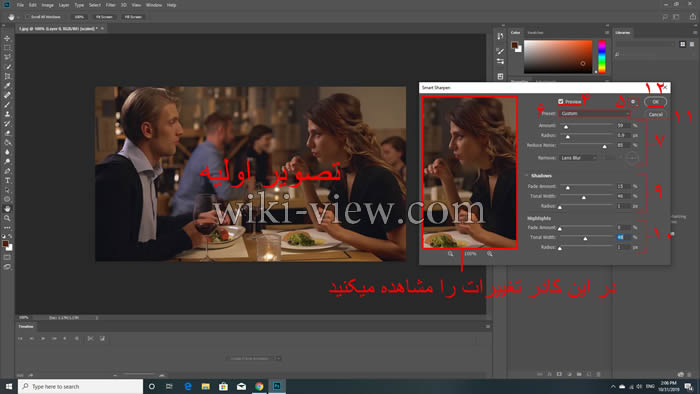Select the Hand tool in toolbox

(x=7, y=209)
